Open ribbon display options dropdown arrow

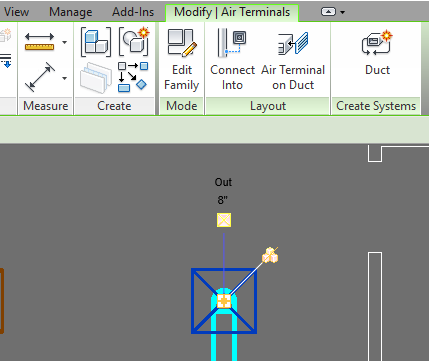point(342,13)
